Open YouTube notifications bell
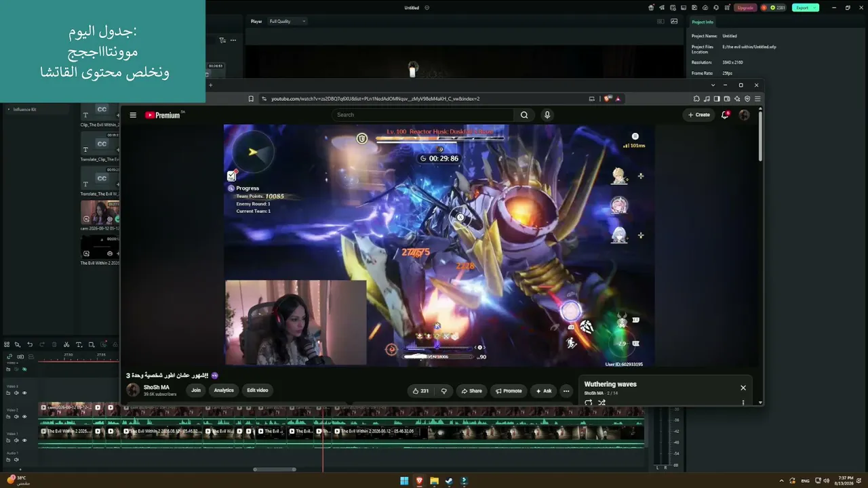 click(725, 115)
